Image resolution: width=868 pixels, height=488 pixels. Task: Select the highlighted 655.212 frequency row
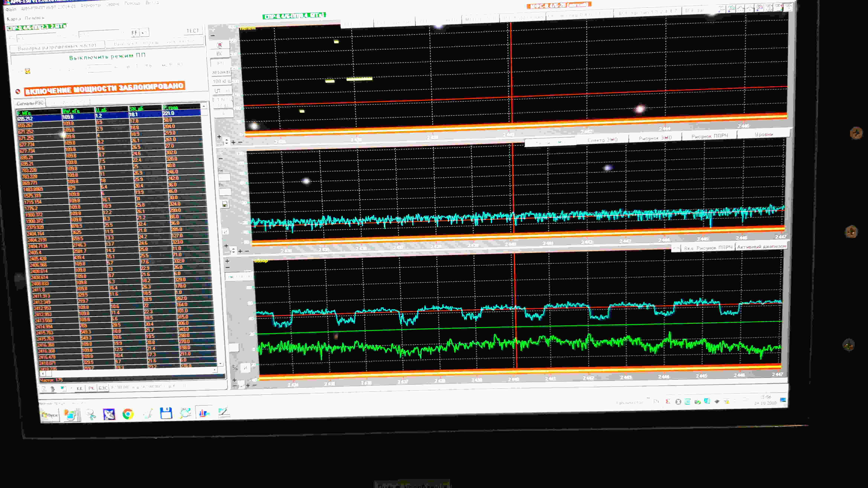(x=109, y=116)
